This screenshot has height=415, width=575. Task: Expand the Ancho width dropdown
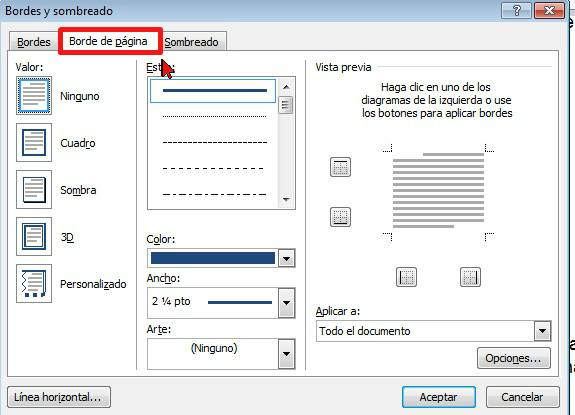pyautogui.click(x=286, y=303)
